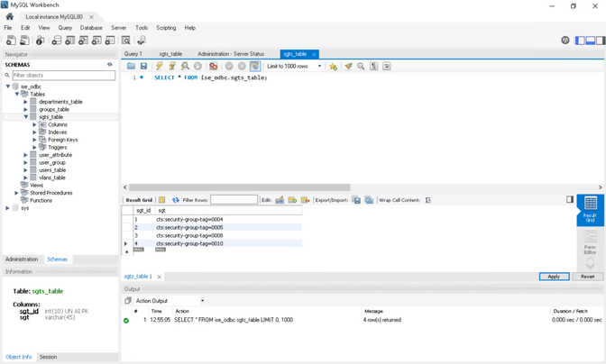Click the home screen icon
Viewport: 606px width, 364px height.
(10, 16)
